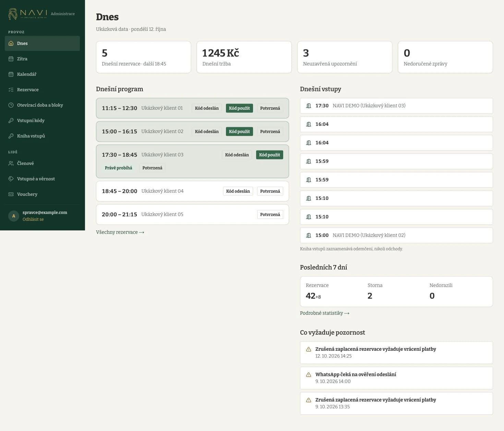
Task: Click the door icon of the 15:00 entry
Action: point(309,235)
